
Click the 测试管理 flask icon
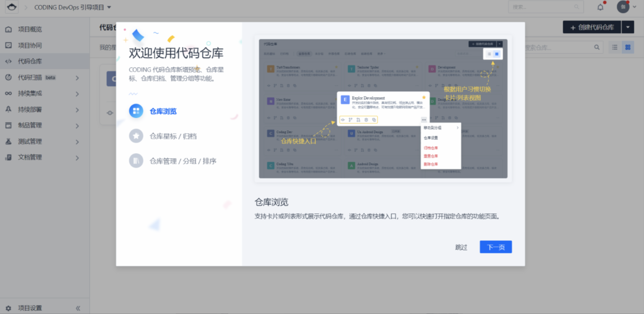coord(8,141)
